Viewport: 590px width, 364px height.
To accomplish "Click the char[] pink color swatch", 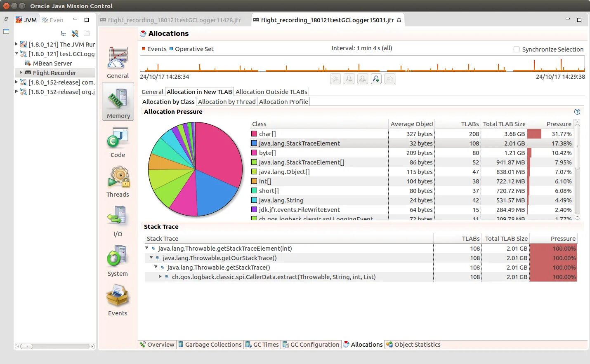I will pos(254,134).
